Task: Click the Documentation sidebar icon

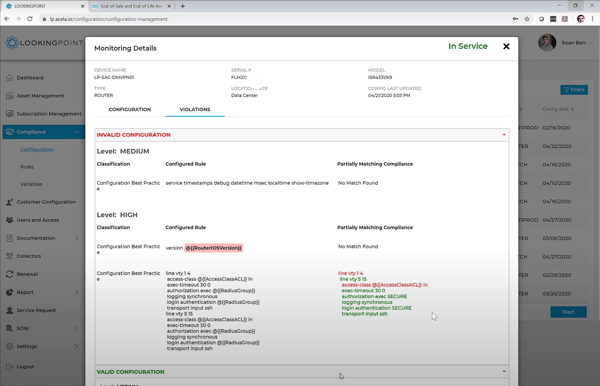Action: tap(10, 238)
